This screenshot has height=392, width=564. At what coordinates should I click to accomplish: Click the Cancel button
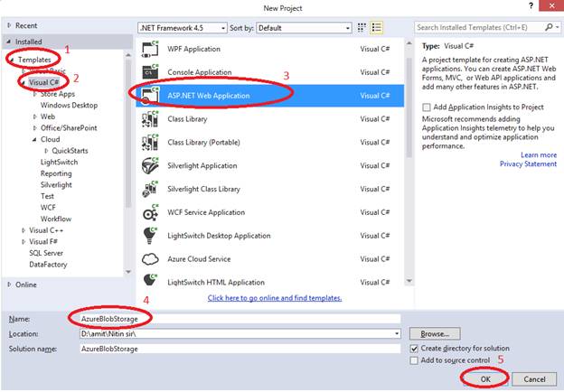pos(534,379)
